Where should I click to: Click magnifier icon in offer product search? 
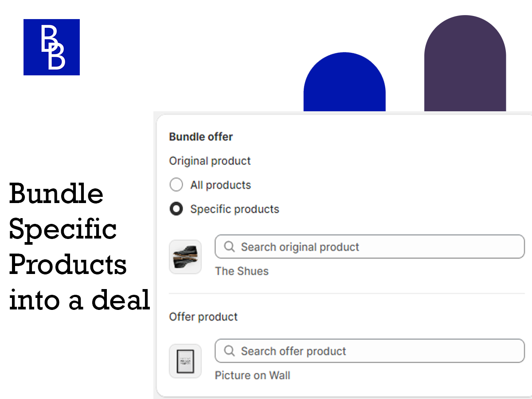(230, 351)
